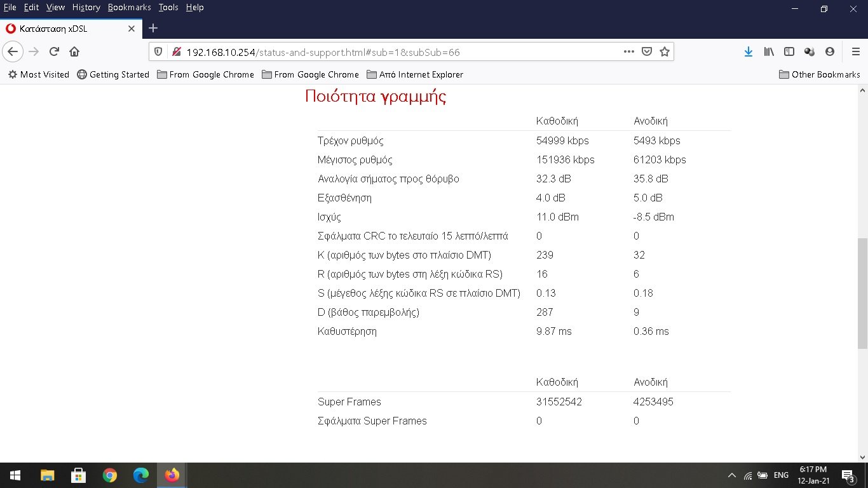The image size is (868, 488).
Task: Click the scrollbar down arrow
Action: point(862,456)
